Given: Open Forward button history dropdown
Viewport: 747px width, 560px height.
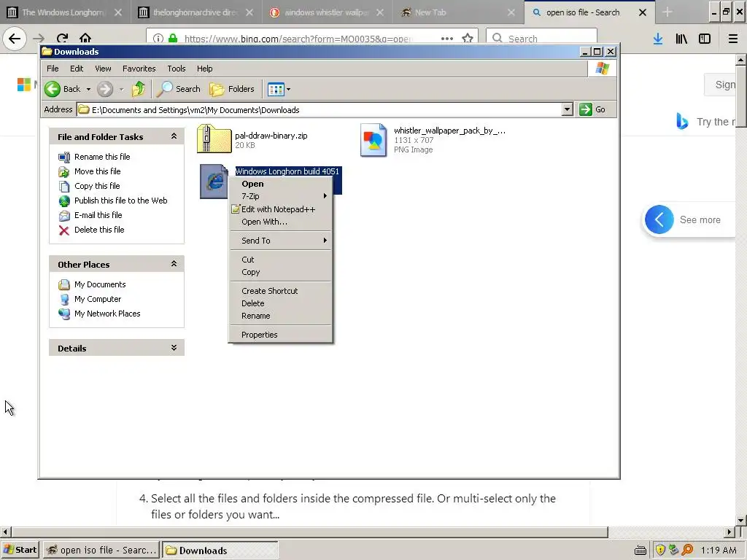Looking at the screenshot, I should [x=121, y=89].
